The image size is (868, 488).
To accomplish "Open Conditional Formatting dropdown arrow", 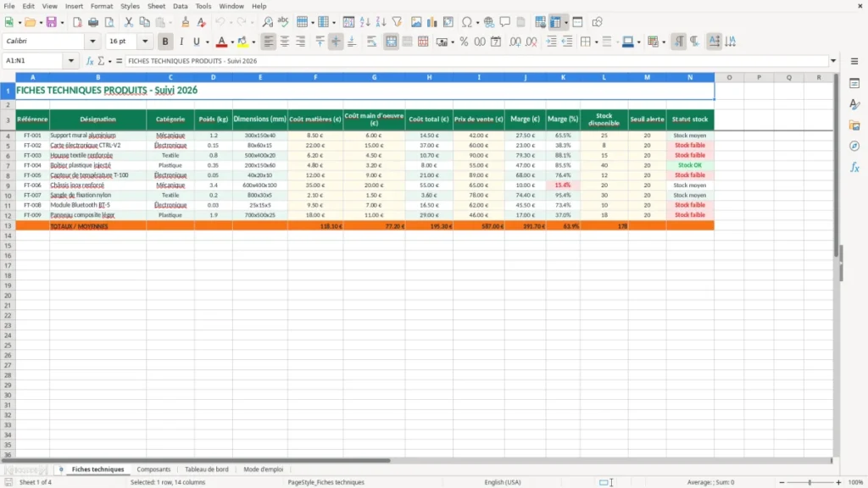I will click(664, 42).
